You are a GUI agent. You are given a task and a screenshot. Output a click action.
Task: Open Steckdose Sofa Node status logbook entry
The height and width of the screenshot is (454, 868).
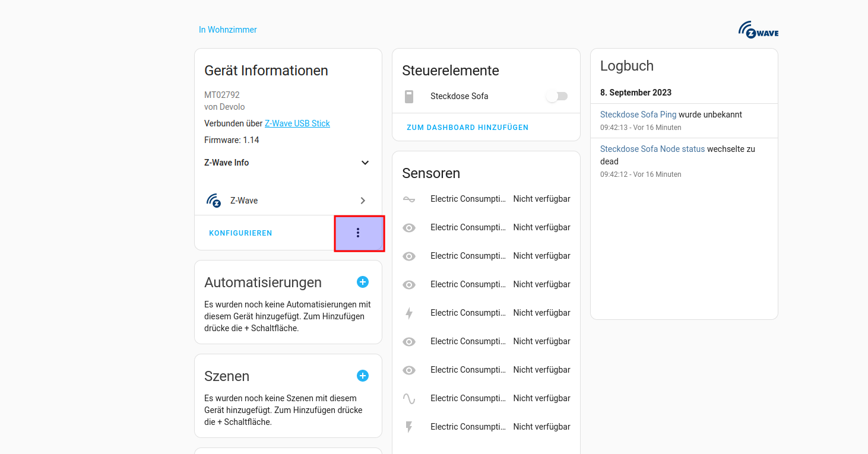pos(652,149)
